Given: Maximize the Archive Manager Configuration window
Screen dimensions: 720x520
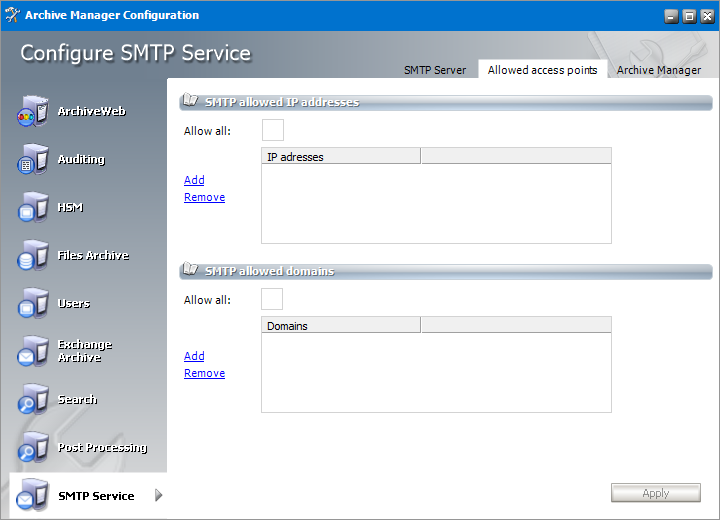Looking at the screenshot, I should coord(689,17).
